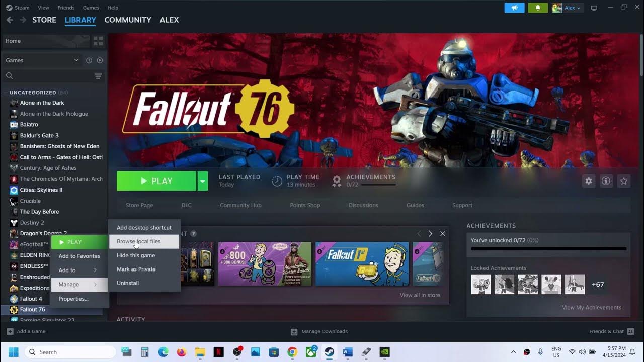The image size is (644, 362).
Task: Click View all in store
Action: (x=420, y=295)
